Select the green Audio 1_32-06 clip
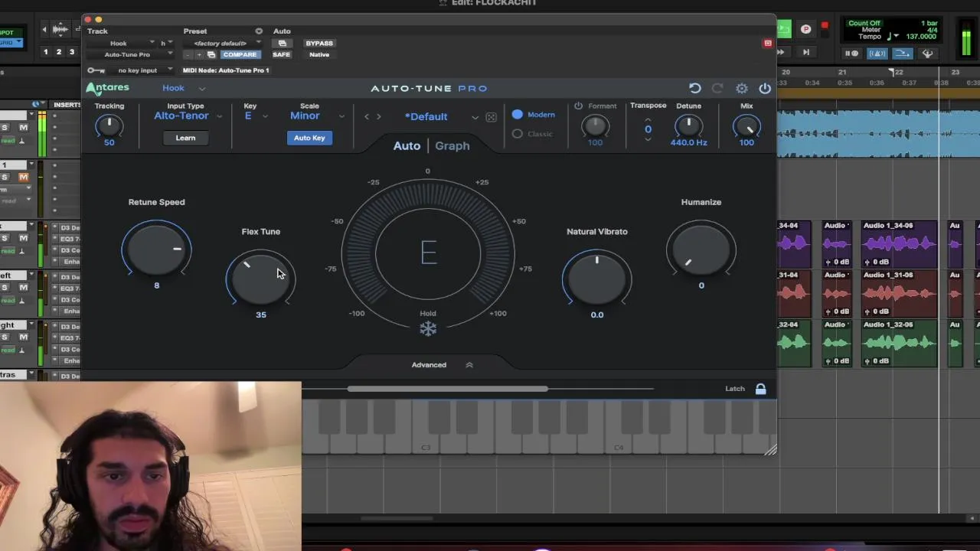980x551 pixels. click(899, 344)
